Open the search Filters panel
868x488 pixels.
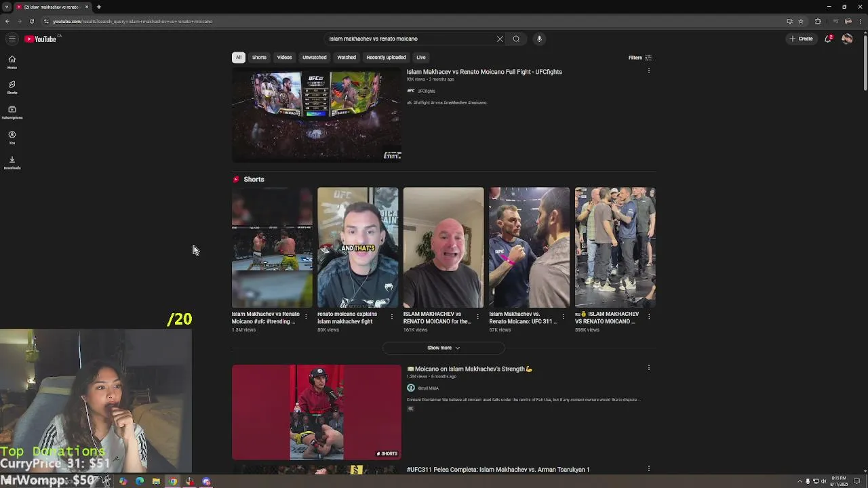(x=639, y=58)
